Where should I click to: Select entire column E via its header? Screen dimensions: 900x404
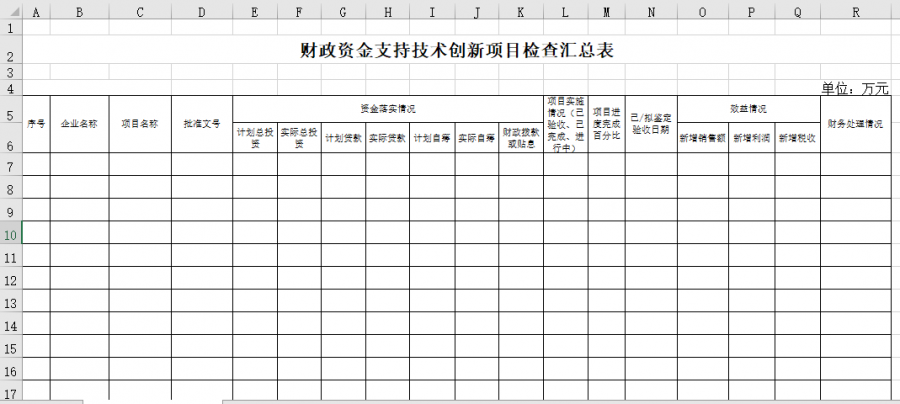pyautogui.click(x=255, y=13)
